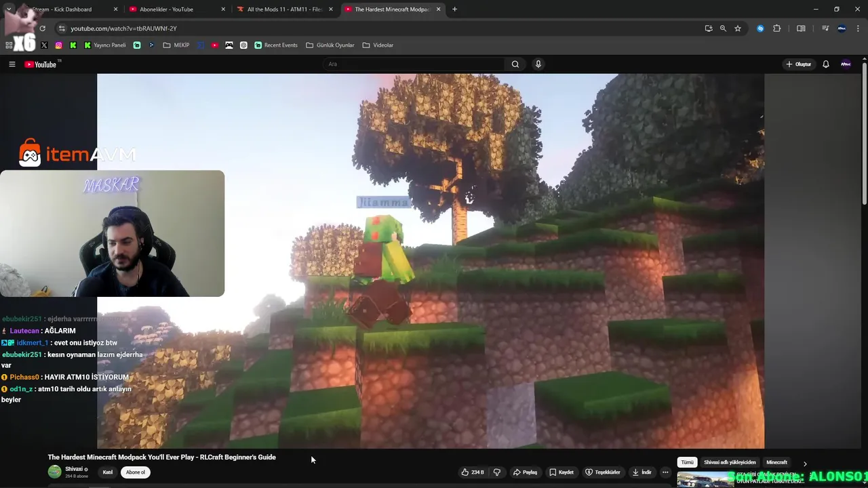
Task: Open the X (Twitter) bookmark
Action: coord(44,45)
